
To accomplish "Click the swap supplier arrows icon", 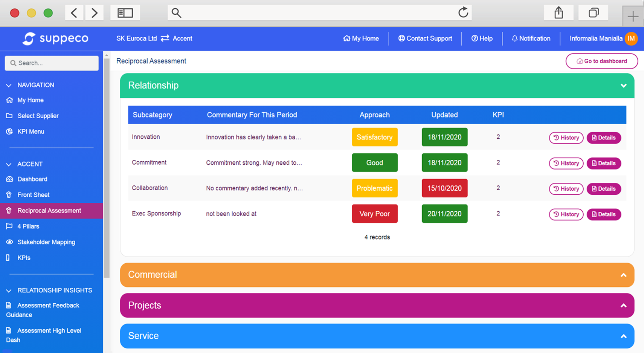I will [165, 38].
